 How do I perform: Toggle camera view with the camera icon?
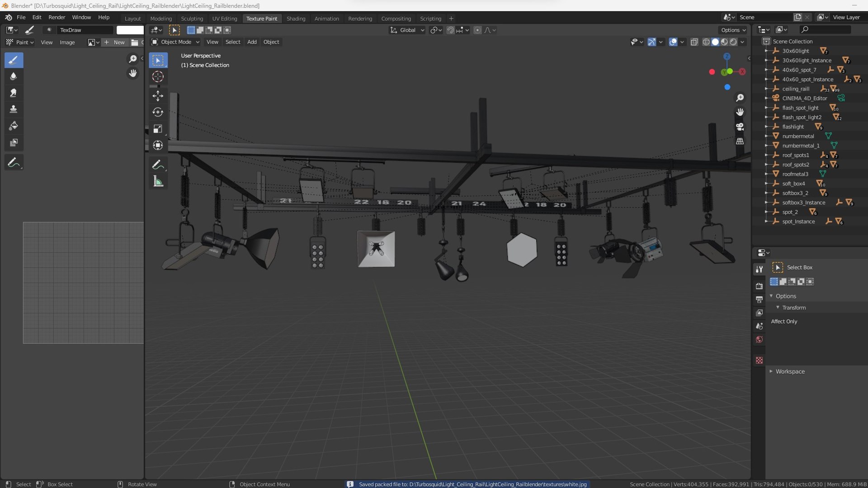tap(740, 127)
